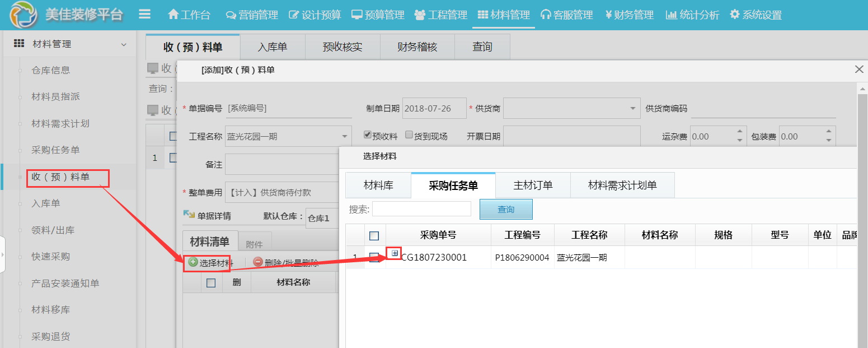Viewport: 868px width, 348px height.
Task: Open the hamburger menu in the top bar
Action: click(144, 14)
